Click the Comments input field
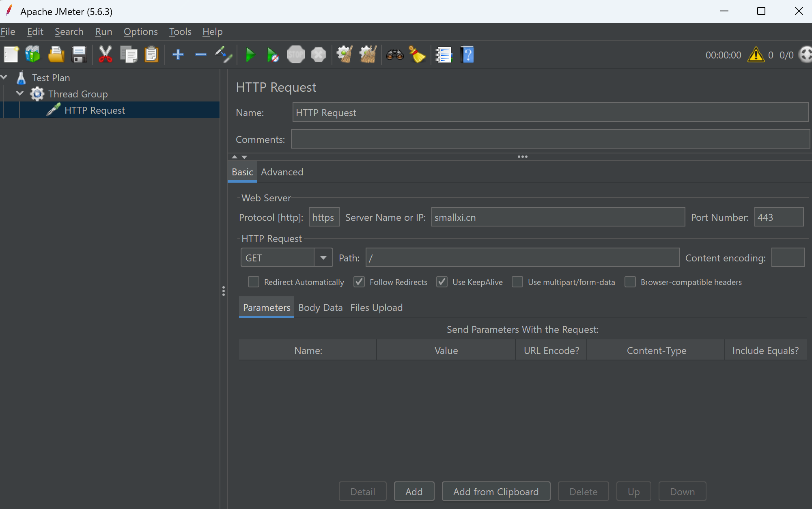Image resolution: width=812 pixels, height=509 pixels. pyautogui.click(x=550, y=139)
